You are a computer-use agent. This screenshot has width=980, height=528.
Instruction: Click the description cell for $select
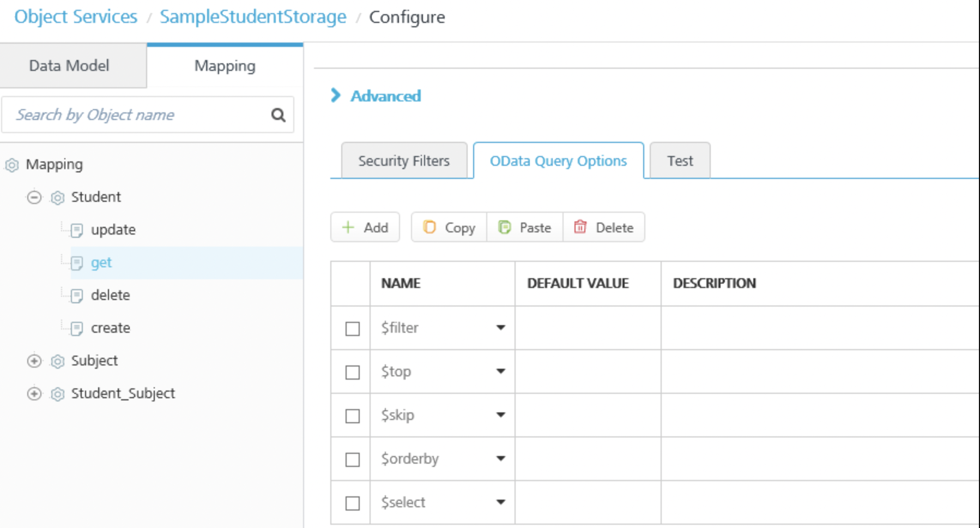tap(820, 502)
